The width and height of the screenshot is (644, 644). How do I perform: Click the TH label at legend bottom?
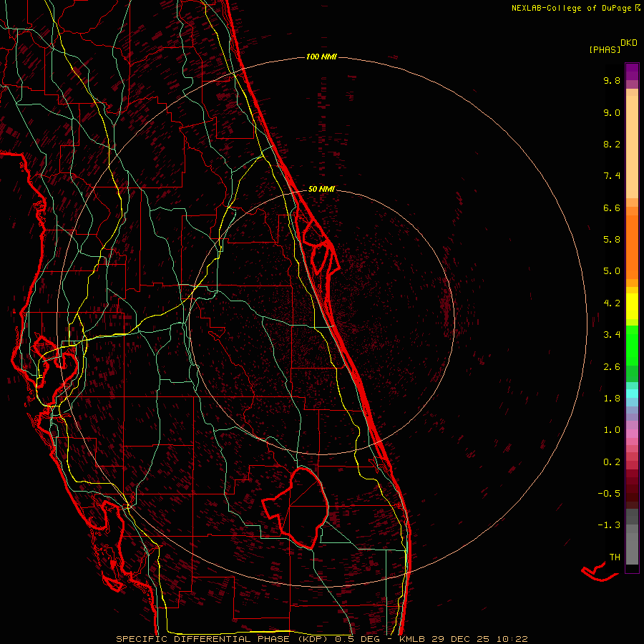click(x=614, y=557)
